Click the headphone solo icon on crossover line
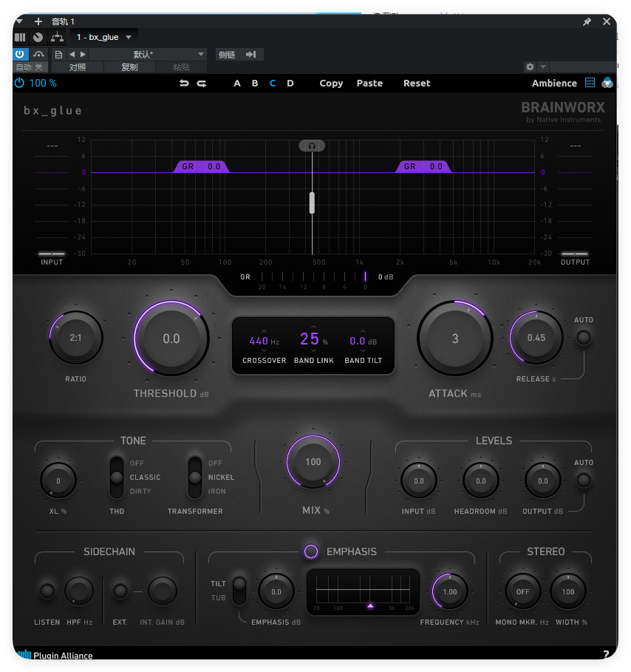 312,146
